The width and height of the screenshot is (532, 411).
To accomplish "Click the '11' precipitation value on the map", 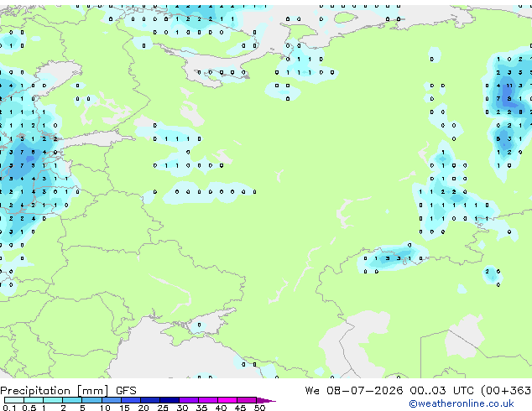I will pyautogui.click(x=509, y=86).
